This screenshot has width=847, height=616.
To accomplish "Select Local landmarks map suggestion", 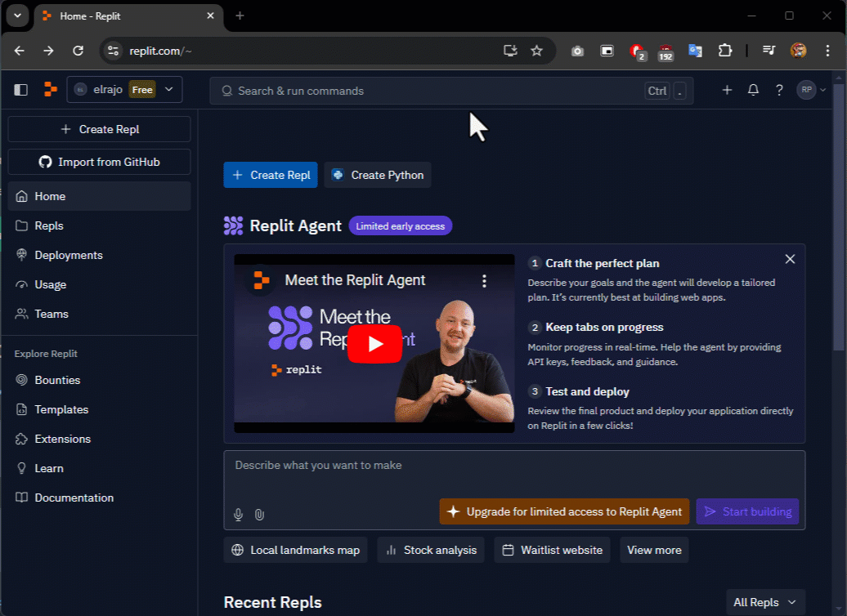I will (x=295, y=550).
